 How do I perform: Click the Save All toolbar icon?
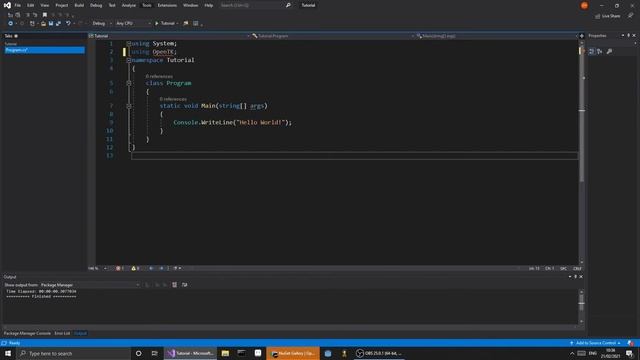[58, 23]
